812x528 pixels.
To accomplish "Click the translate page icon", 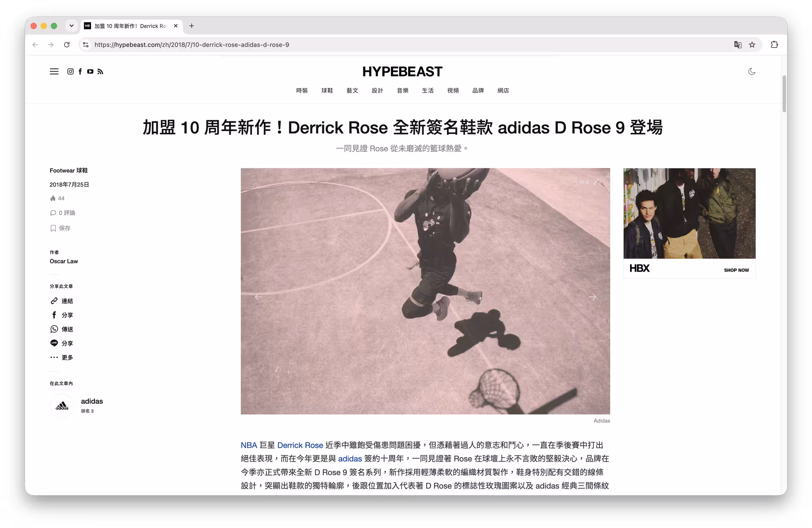I will (x=738, y=45).
